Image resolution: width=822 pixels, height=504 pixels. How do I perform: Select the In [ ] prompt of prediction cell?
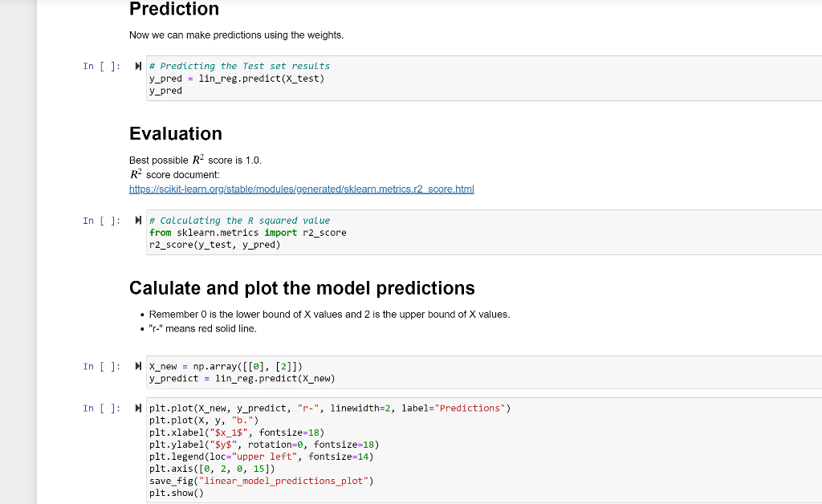[102, 66]
